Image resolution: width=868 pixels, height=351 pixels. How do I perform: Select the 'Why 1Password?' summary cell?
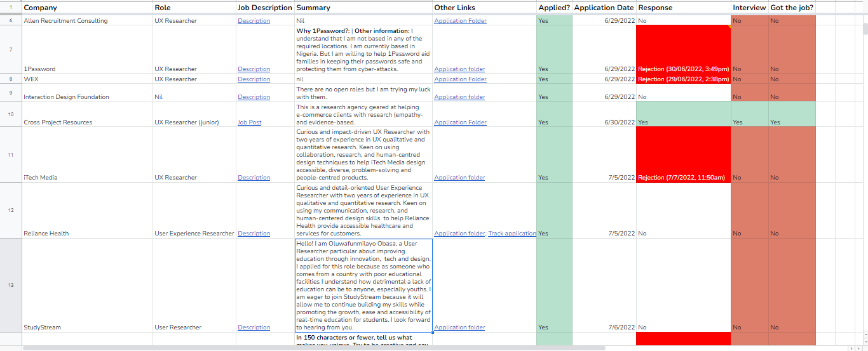[x=363, y=50]
